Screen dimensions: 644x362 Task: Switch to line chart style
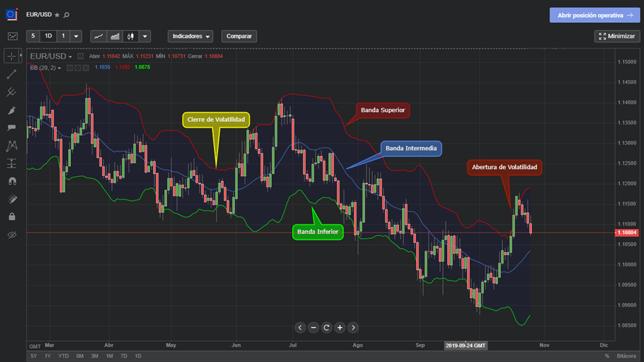pyautogui.click(x=99, y=36)
